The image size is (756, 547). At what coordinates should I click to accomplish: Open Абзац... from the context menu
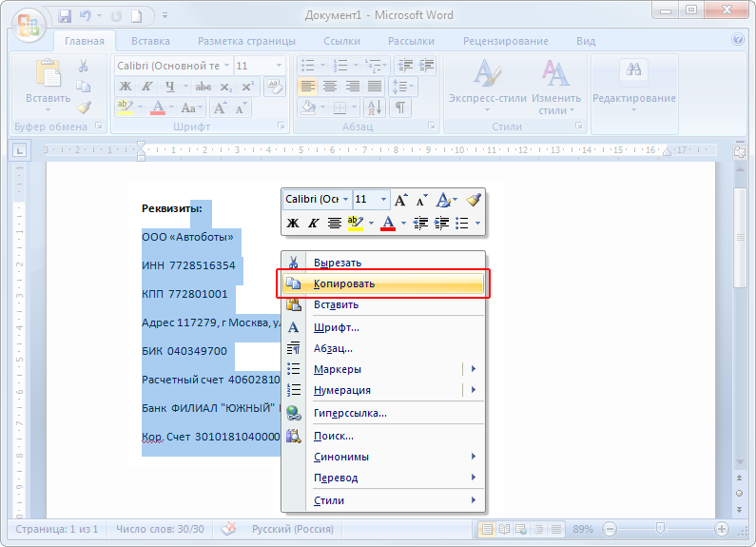pos(383,348)
